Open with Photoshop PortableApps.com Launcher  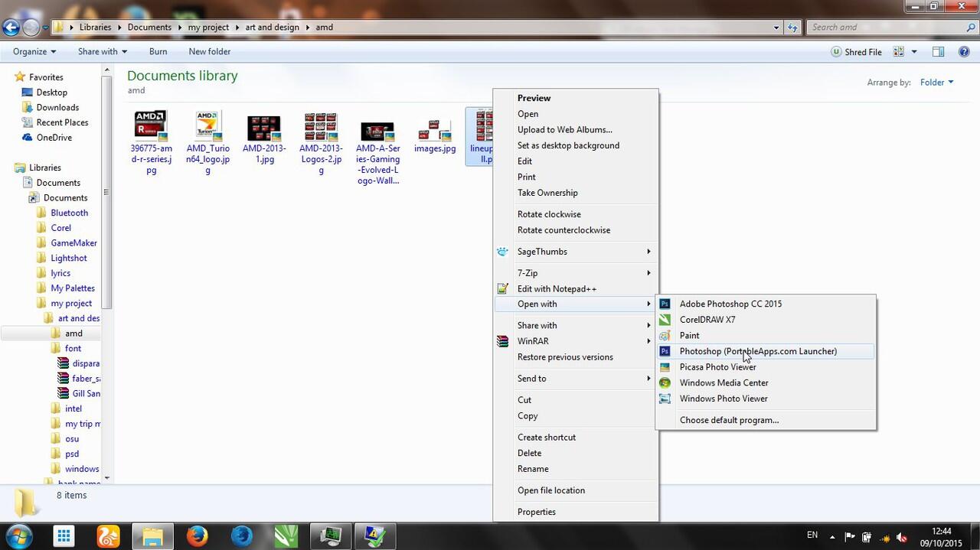coord(766,351)
